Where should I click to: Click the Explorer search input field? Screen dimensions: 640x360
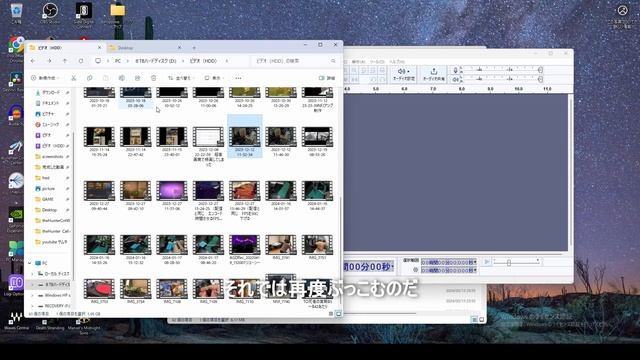(294, 61)
